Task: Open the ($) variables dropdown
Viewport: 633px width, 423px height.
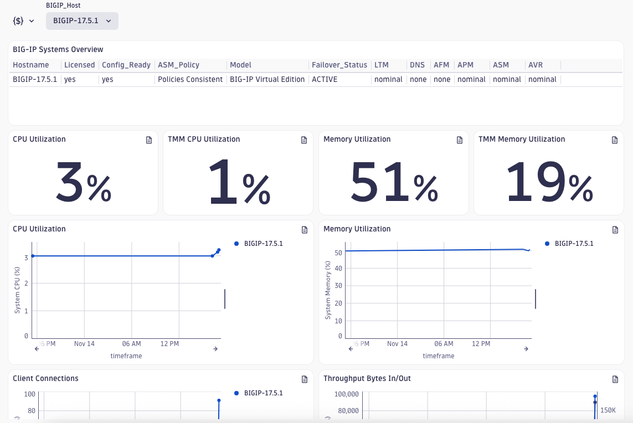Action: point(23,20)
